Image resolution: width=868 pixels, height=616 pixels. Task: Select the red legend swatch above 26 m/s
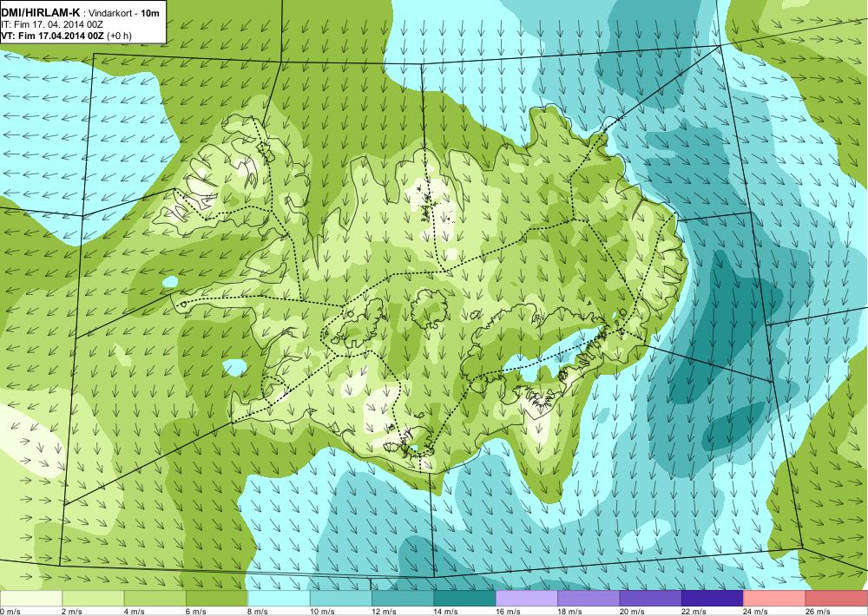tap(837, 599)
